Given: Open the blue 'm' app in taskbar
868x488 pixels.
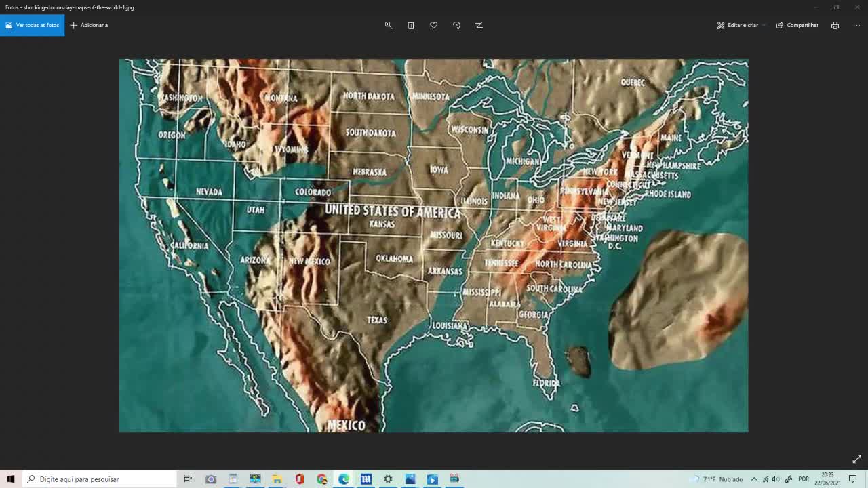Looking at the screenshot, I should tap(366, 479).
